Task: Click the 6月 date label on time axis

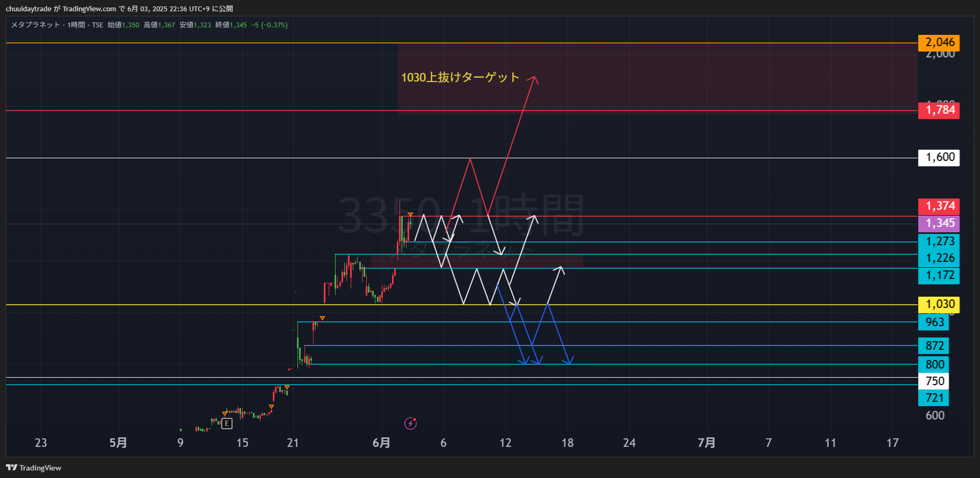Action: pyautogui.click(x=381, y=443)
